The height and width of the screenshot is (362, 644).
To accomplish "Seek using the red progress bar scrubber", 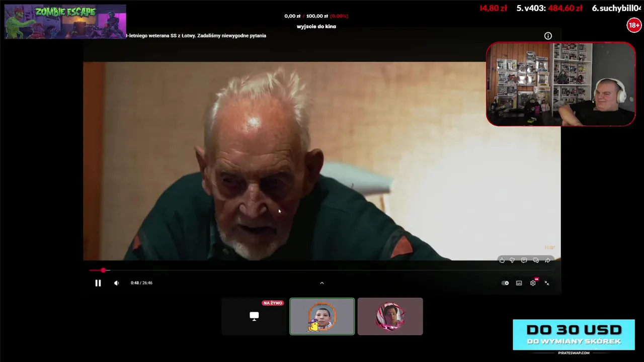I will pos(103,270).
